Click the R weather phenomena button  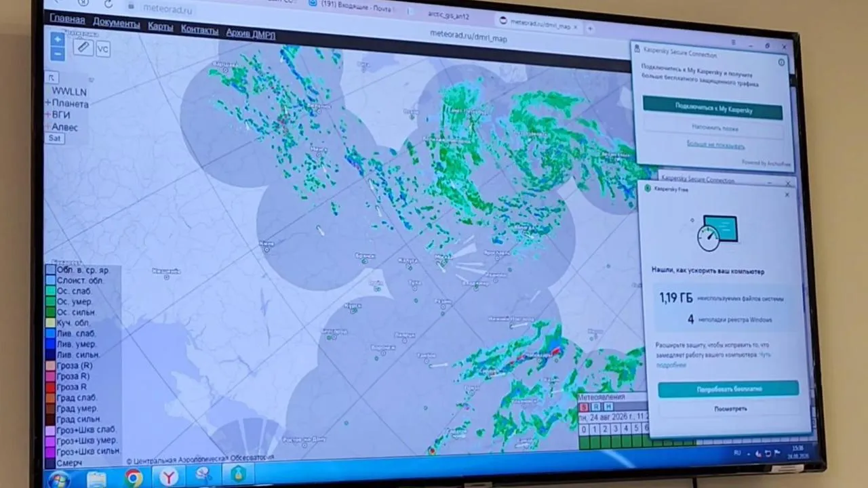tap(595, 407)
